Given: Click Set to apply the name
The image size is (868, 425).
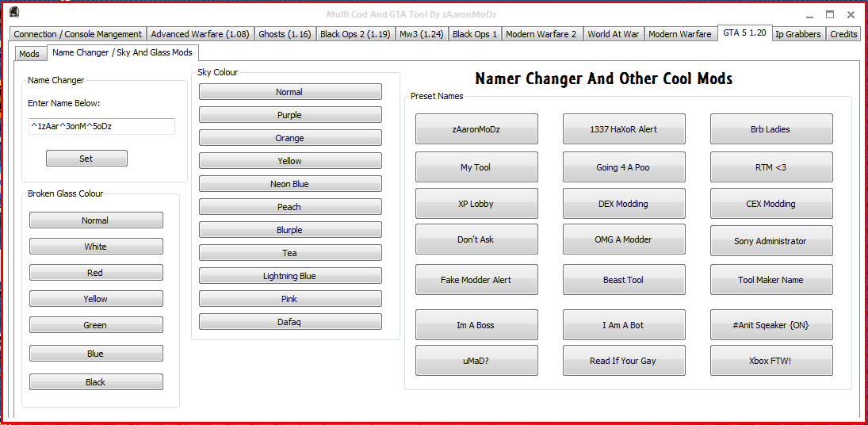Looking at the screenshot, I should point(86,159).
